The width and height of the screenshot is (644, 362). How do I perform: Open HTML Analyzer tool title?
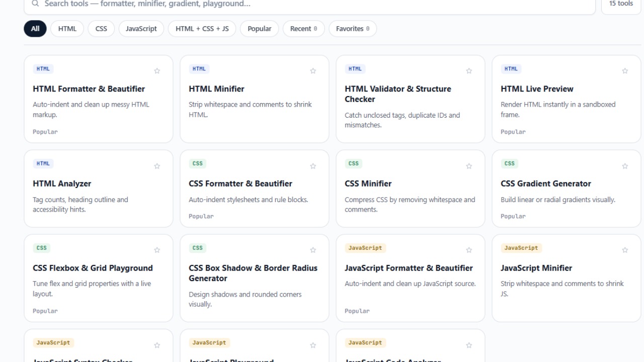(x=62, y=184)
